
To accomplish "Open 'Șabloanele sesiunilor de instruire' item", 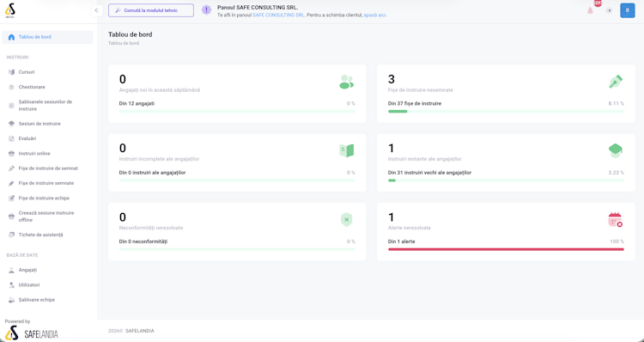I will (x=46, y=105).
